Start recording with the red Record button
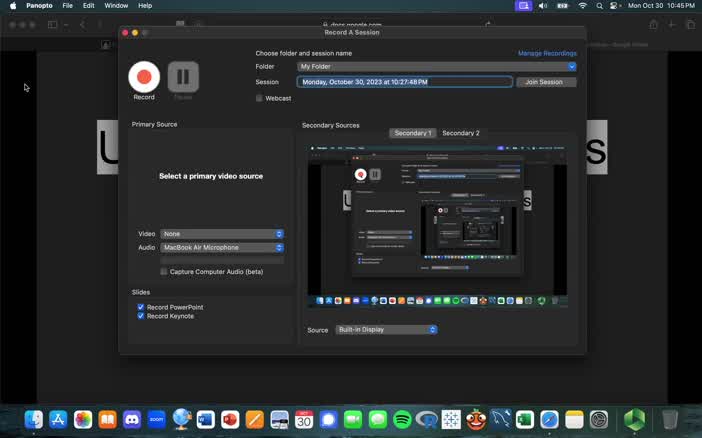The image size is (702, 438). (x=144, y=77)
